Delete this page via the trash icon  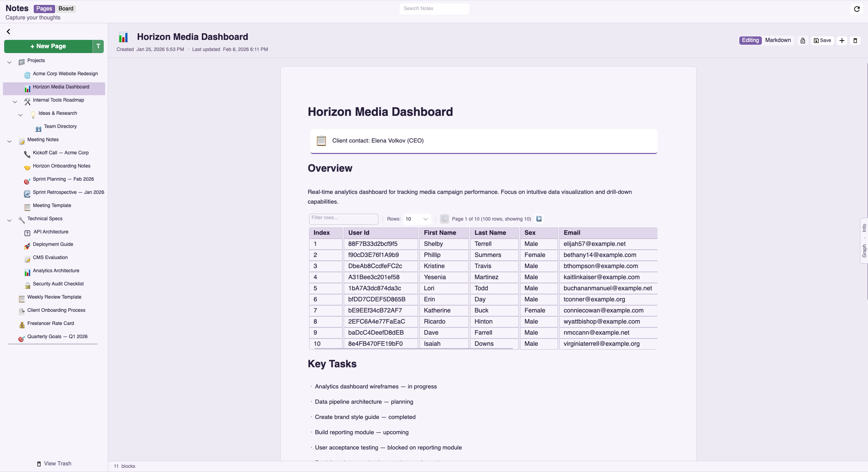coord(855,40)
